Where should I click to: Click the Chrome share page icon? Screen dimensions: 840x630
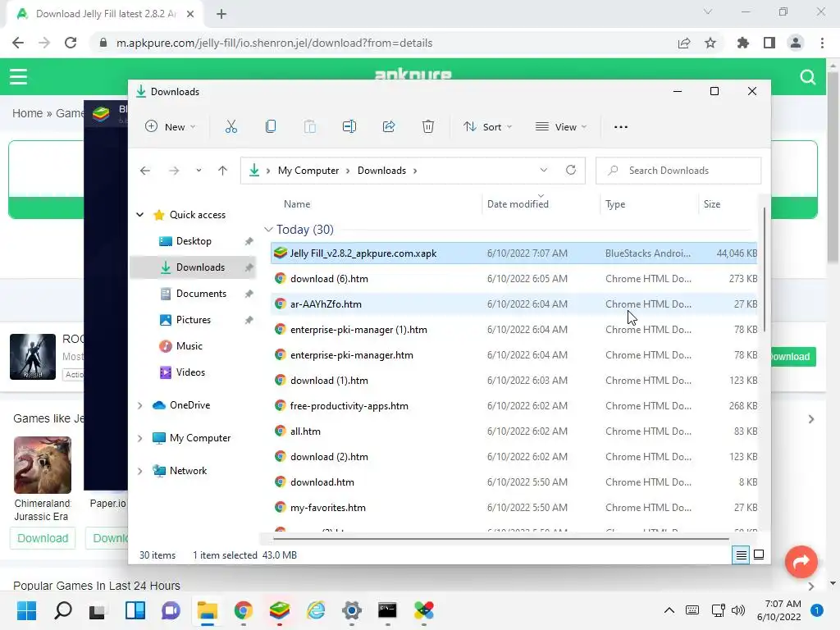click(684, 43)
